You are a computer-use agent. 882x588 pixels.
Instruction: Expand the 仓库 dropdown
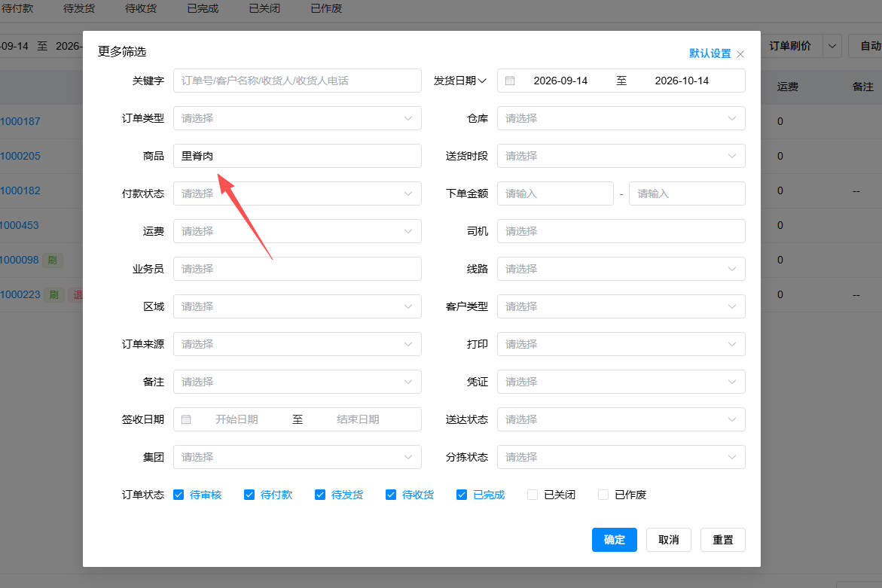click(621, 119)
